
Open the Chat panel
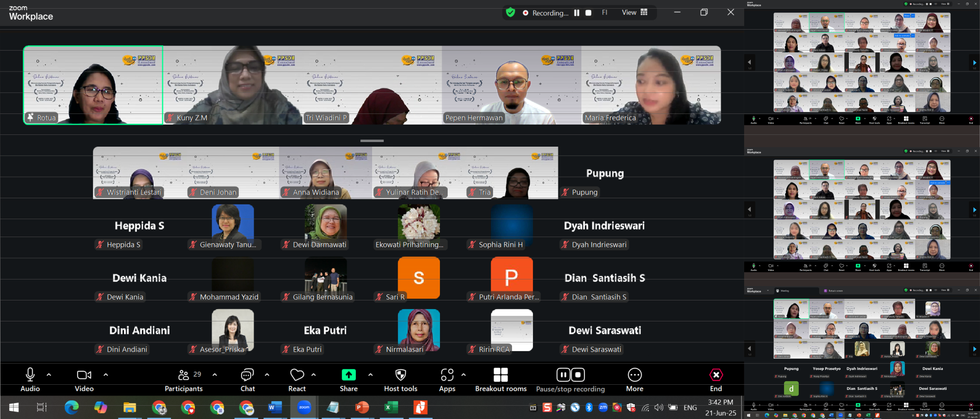248,380
